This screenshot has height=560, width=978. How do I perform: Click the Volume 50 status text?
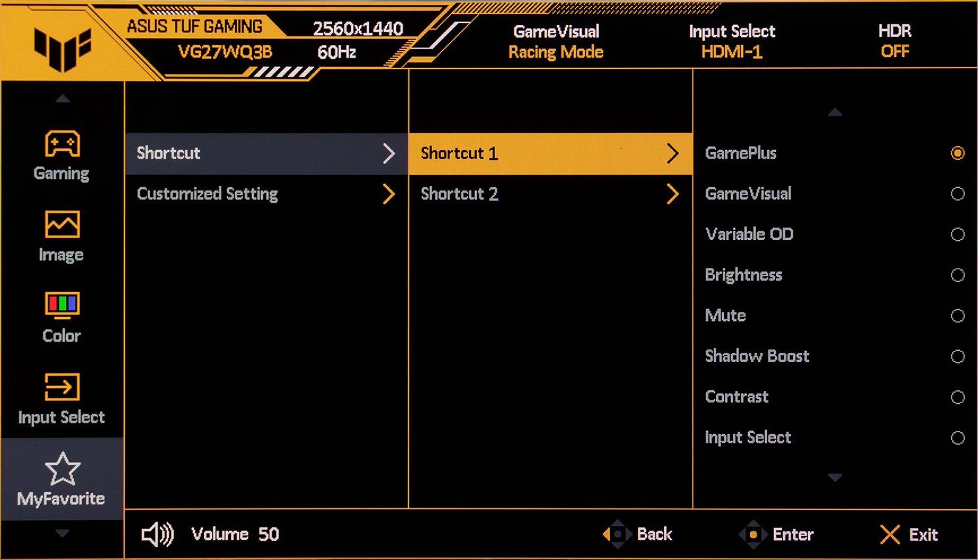(235, 534)
